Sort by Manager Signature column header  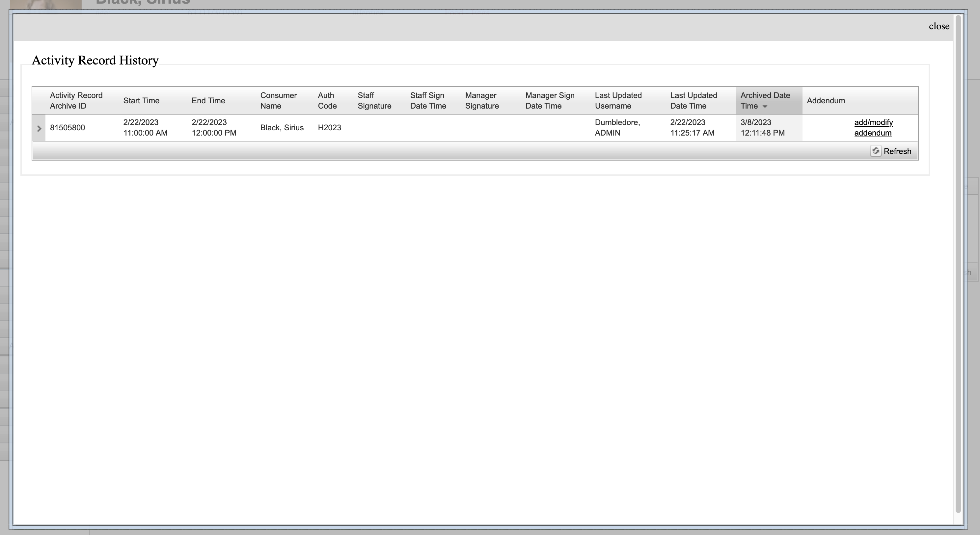[482, 101]
